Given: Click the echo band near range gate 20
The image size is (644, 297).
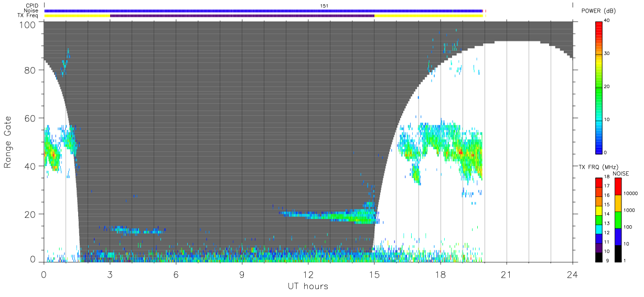Looking at the screenshot, I should click(328, 215).
